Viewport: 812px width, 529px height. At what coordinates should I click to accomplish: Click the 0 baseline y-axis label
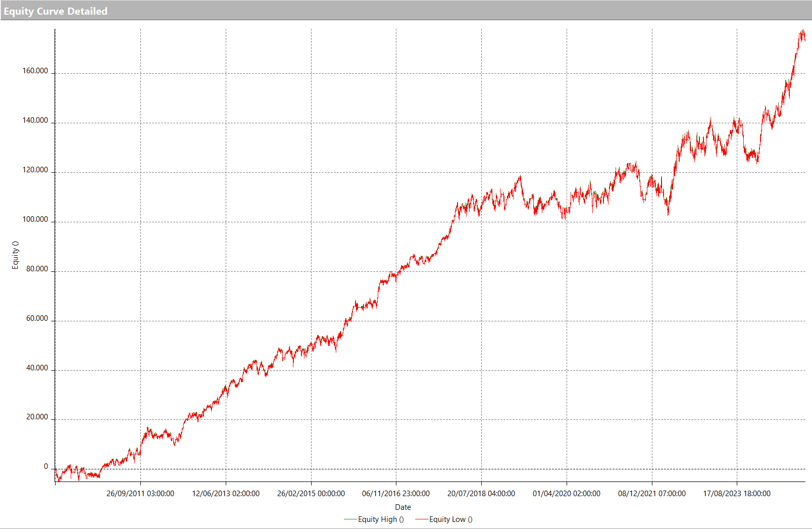tap(46, 467)
